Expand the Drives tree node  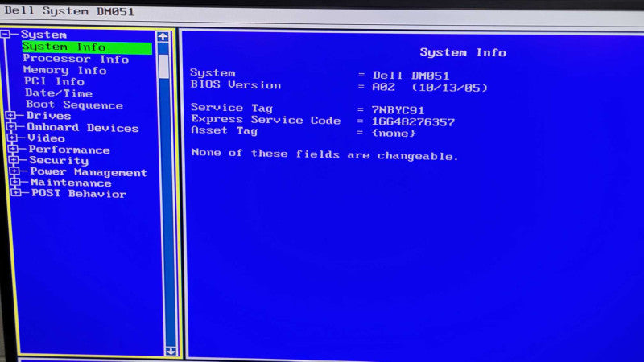[x=11, y=115]
